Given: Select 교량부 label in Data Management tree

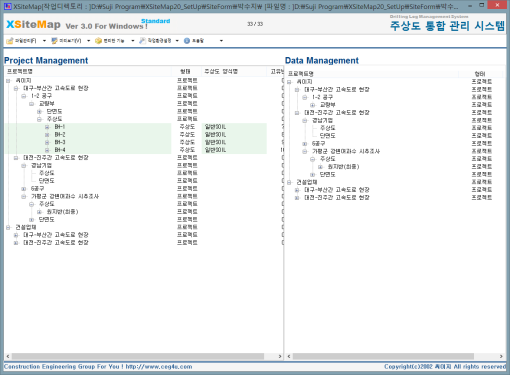Looking at the screenshot, I should [328, 105].
